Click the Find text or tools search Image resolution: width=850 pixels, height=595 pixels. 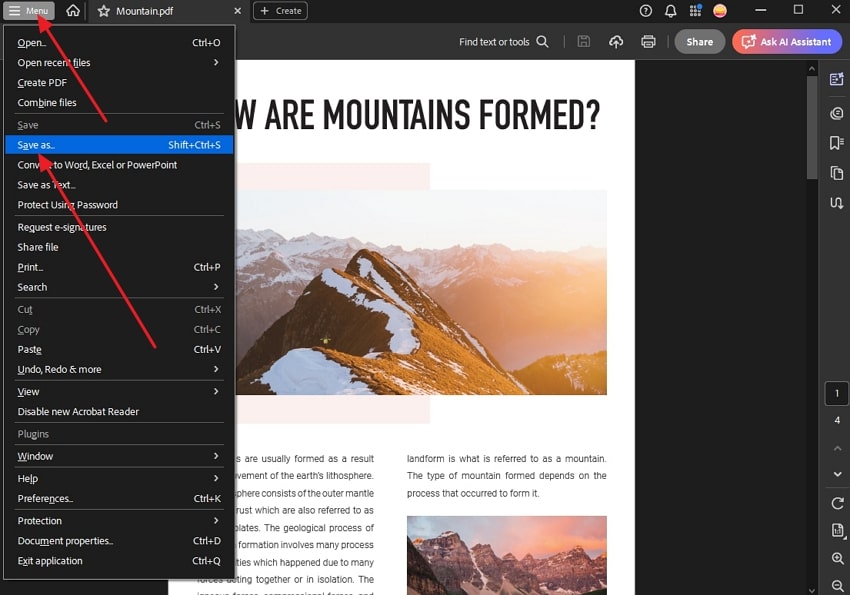pyautogui.click(x=504, y=42)
